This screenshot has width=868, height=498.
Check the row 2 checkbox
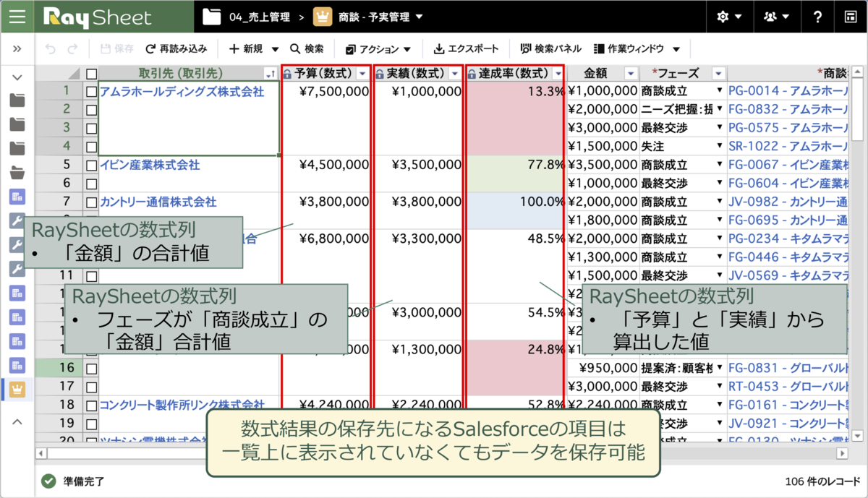[x=91, y=110]
